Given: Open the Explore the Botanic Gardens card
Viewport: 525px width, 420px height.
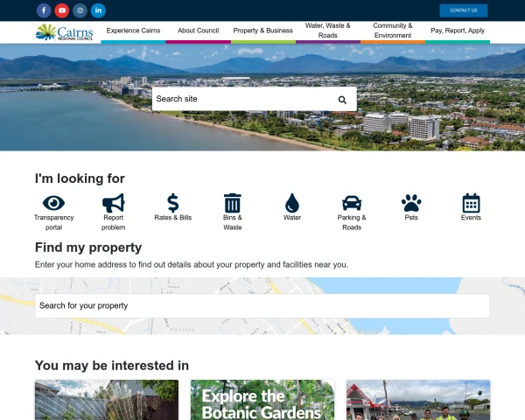Looking at the screenshot, I should [x=262, y=400].
